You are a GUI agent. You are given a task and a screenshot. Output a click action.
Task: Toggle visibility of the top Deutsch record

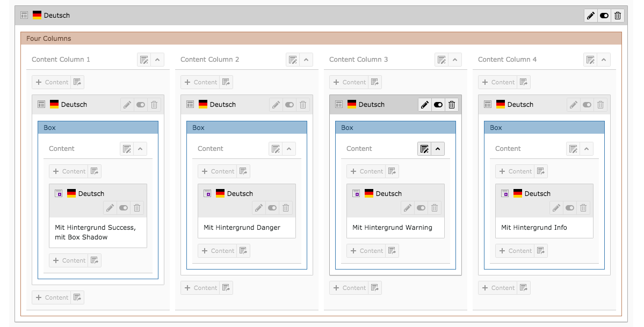(x=604, y=15)
